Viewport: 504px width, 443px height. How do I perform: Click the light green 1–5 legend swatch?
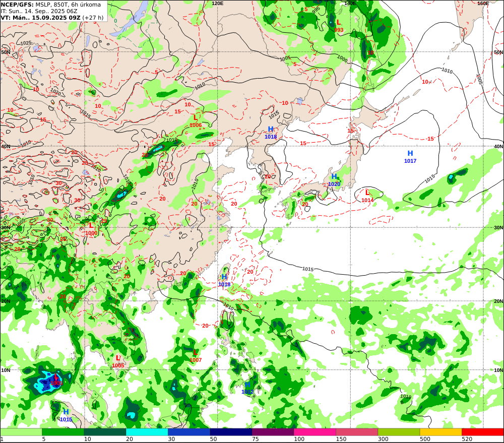[x=21, y=432]
